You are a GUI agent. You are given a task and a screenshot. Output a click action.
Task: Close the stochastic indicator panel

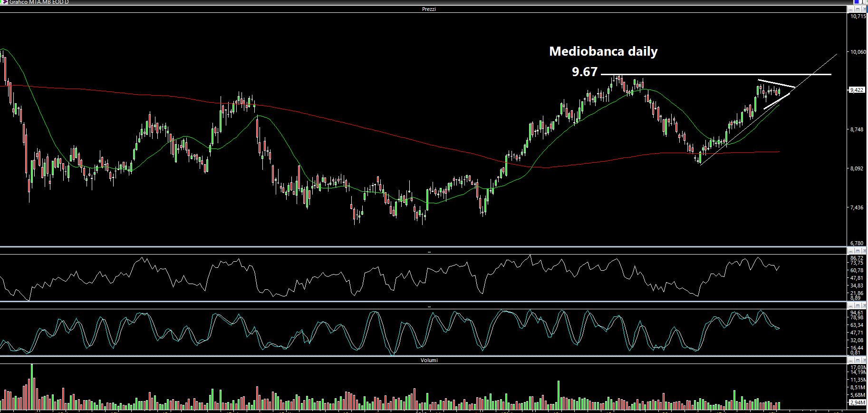pos(864,305)
